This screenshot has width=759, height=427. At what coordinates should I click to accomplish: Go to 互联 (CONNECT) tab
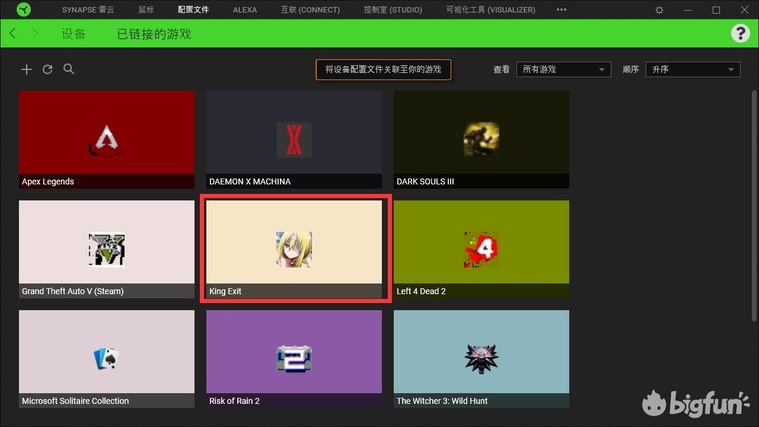click(x=310, y=10)
